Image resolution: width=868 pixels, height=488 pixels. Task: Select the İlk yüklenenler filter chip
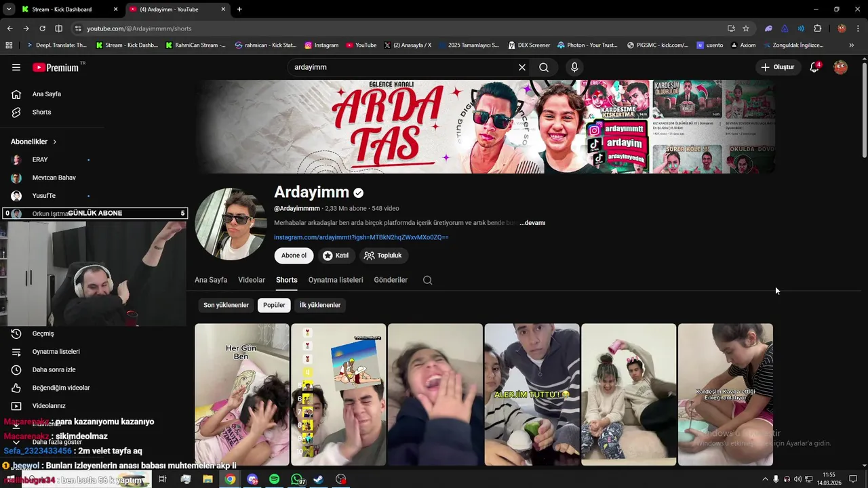pos(320,305)
